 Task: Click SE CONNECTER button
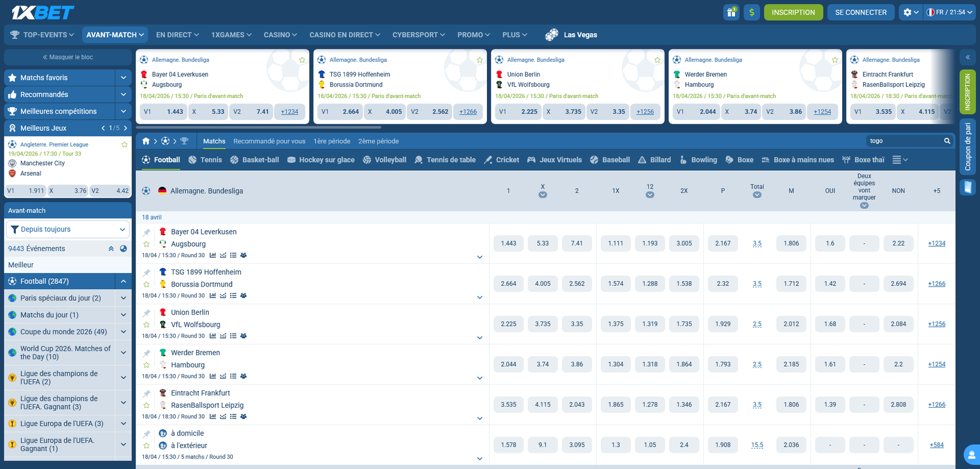click(x=861, y=12)
